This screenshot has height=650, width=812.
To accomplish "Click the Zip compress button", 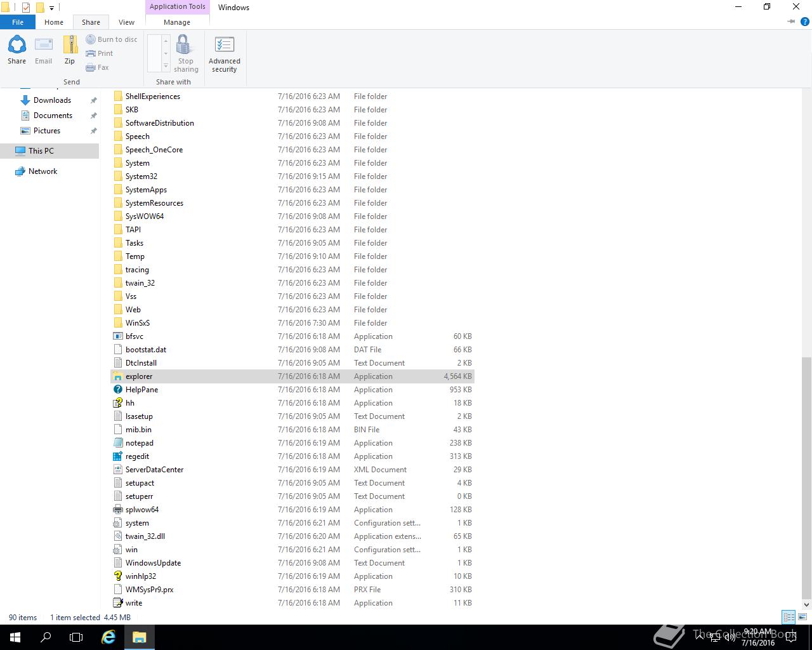I will [70, 50].
